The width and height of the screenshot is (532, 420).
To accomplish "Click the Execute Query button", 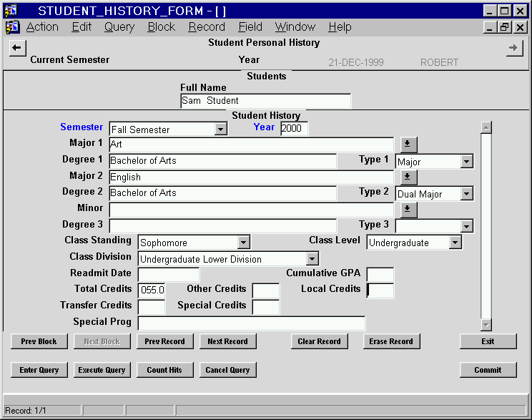I will 102,370.
